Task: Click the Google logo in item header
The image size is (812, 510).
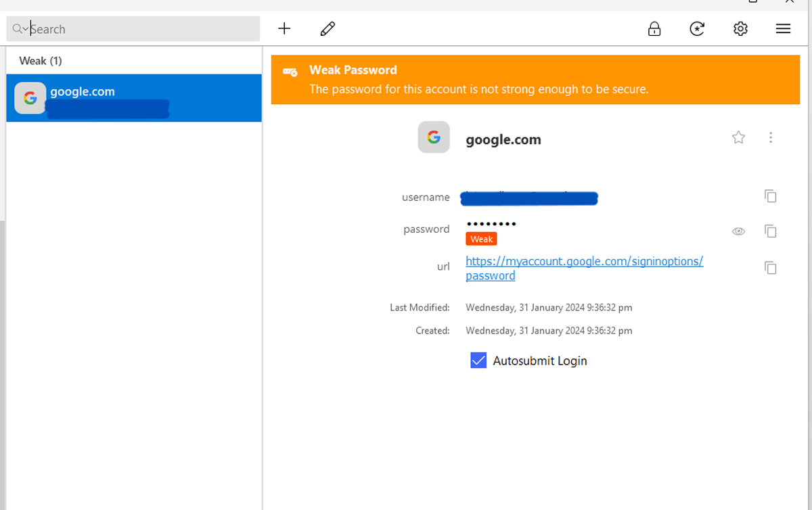Action: pyautogui.click(x=434, y=137)
